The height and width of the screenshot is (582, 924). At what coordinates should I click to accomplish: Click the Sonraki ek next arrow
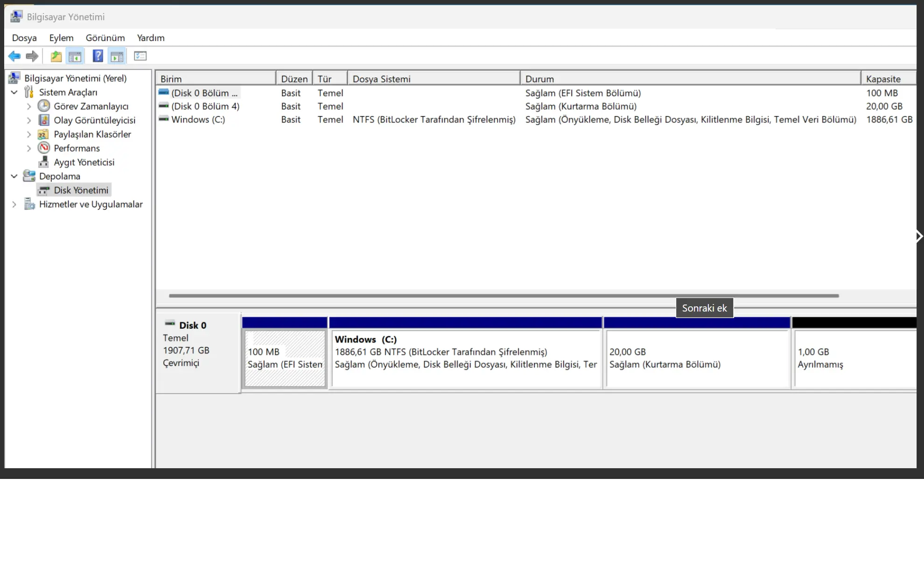click(x=919, y=236)
